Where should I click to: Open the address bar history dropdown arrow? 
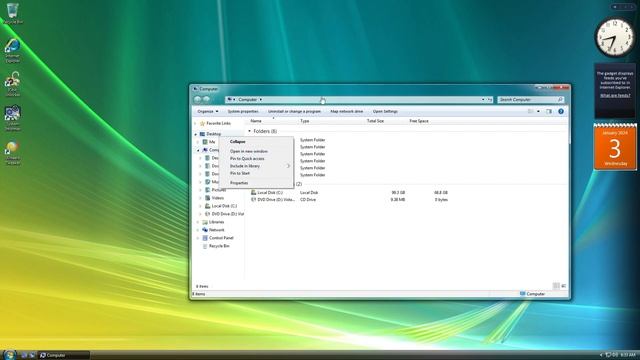[x=483, y=99]
